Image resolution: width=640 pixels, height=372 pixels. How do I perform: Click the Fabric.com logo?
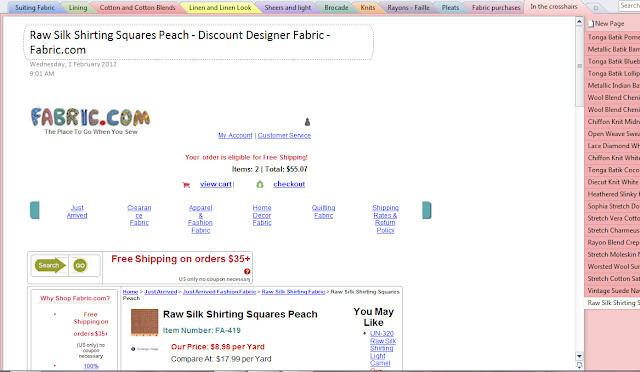click(x=90, y=121)
